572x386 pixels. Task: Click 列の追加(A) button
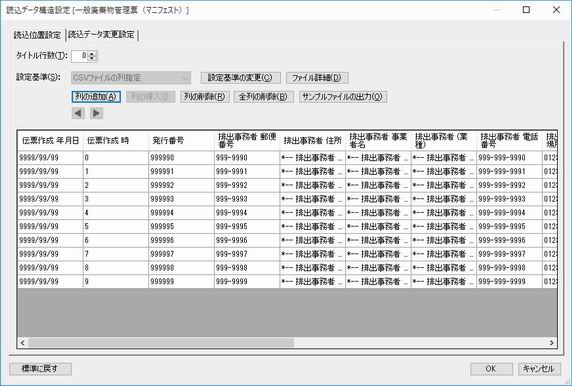[96, 97]
